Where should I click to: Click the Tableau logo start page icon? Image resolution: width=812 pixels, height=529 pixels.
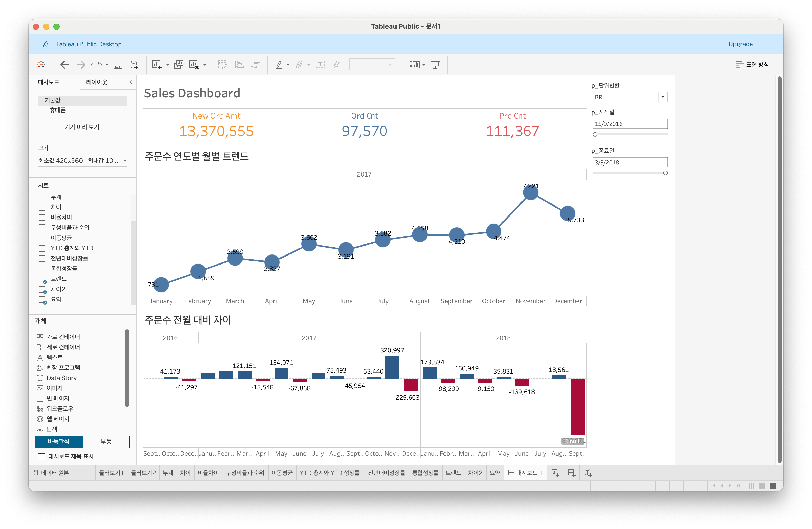pyautogui.click(x=41, y=64)
